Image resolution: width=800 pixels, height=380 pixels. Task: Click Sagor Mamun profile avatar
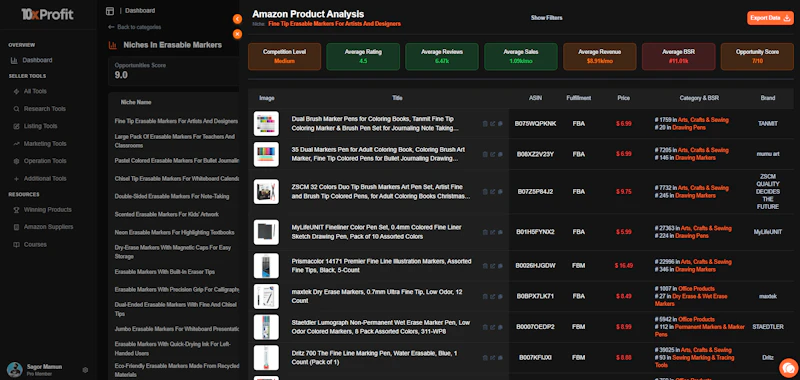[14, 370]
